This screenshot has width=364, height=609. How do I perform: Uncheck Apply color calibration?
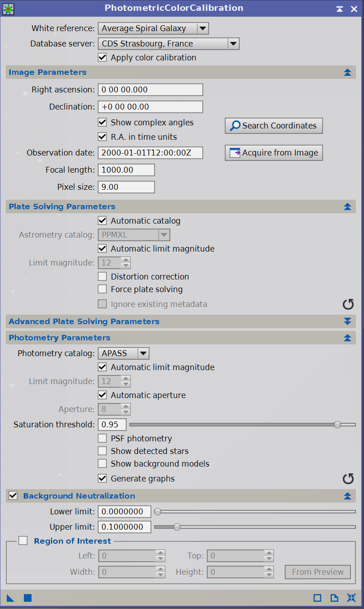(x=103, y=58)
